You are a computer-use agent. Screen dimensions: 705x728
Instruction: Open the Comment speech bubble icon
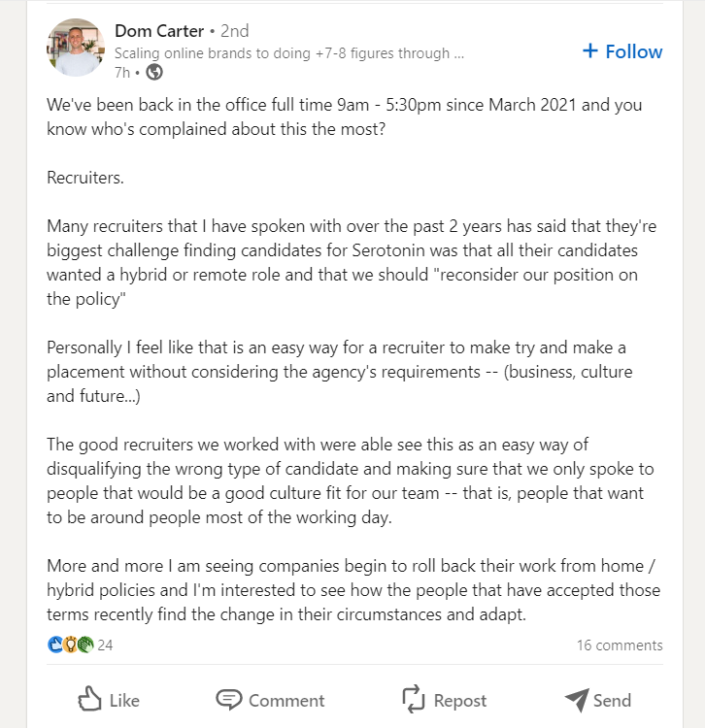click(228, 700)
